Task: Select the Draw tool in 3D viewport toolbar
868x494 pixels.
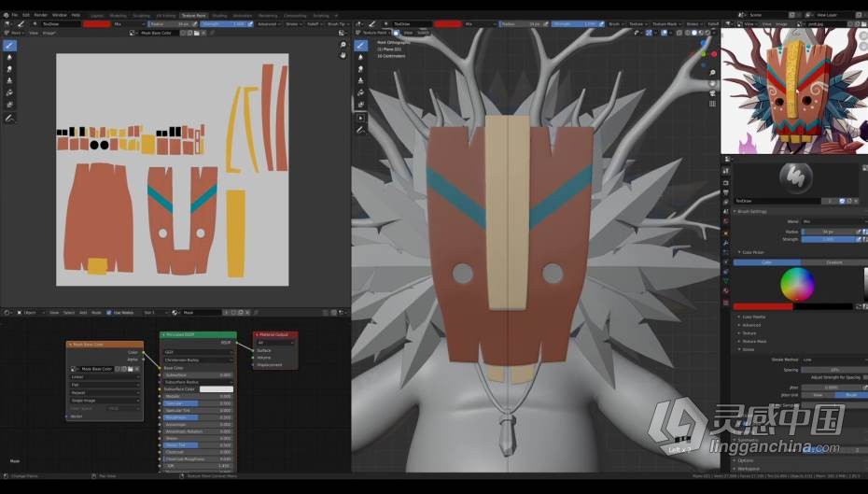Action: pos(361,46)
